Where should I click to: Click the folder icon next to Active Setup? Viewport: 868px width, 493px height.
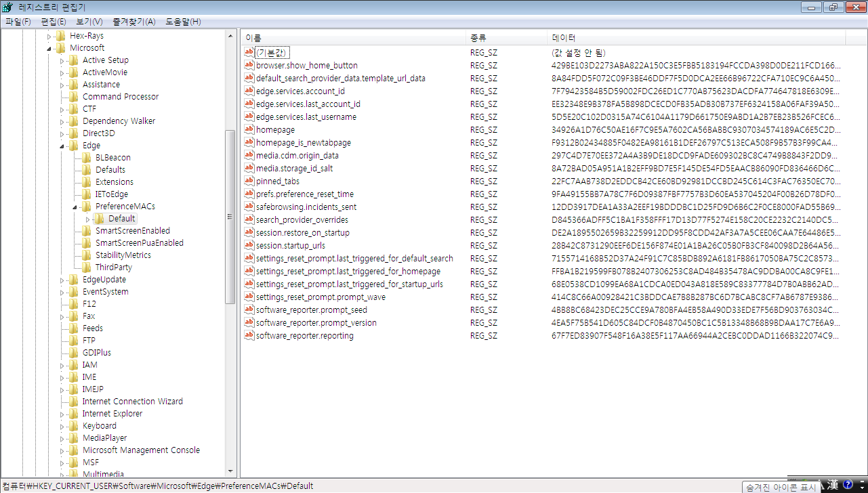74,60
